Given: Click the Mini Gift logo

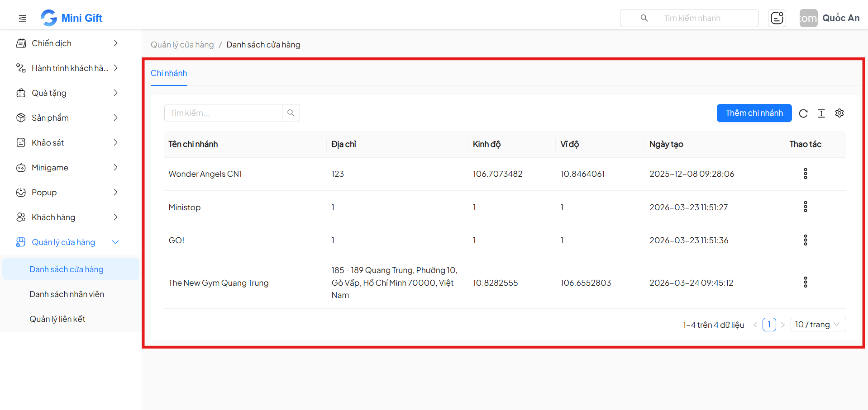Looking at the screenshot, I should (72, 18).
